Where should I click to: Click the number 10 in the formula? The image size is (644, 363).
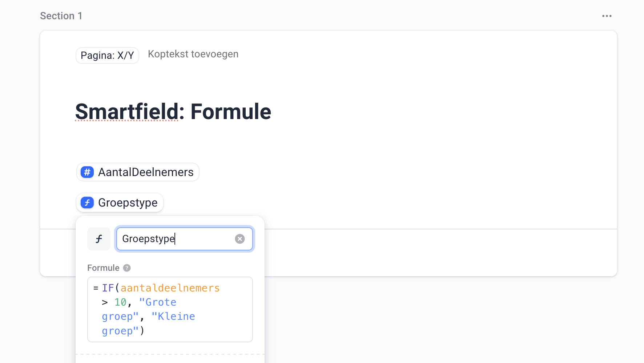[x=120, y=302]
